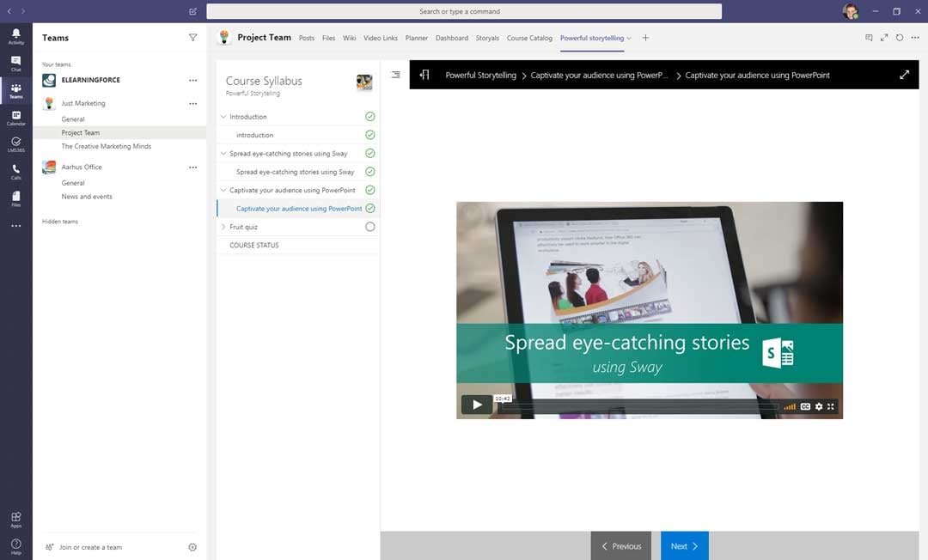Click the add tab plus icon
928x560 pixels.
pos(645,38)
